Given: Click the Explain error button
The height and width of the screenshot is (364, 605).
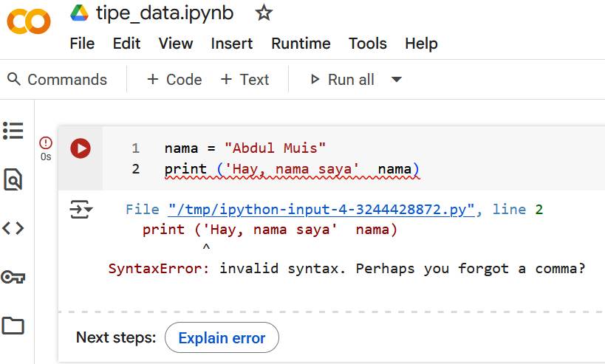Looking at the screenshot, I should [222, 337].
